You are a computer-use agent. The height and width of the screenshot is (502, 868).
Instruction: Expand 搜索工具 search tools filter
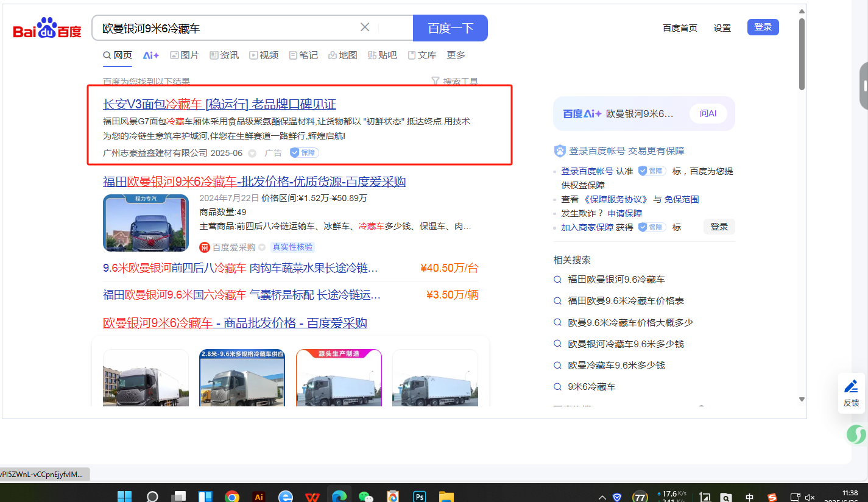(x=454, y=82)
